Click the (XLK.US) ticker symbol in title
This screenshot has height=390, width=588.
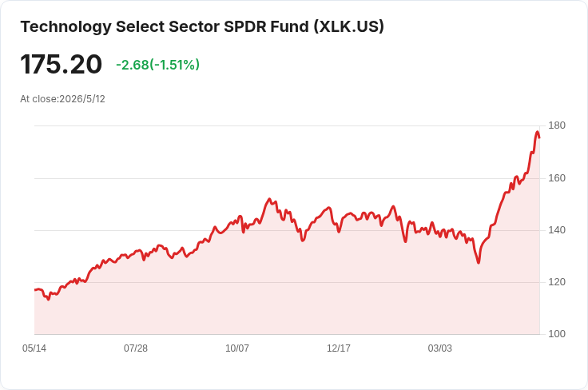[349, 27]
